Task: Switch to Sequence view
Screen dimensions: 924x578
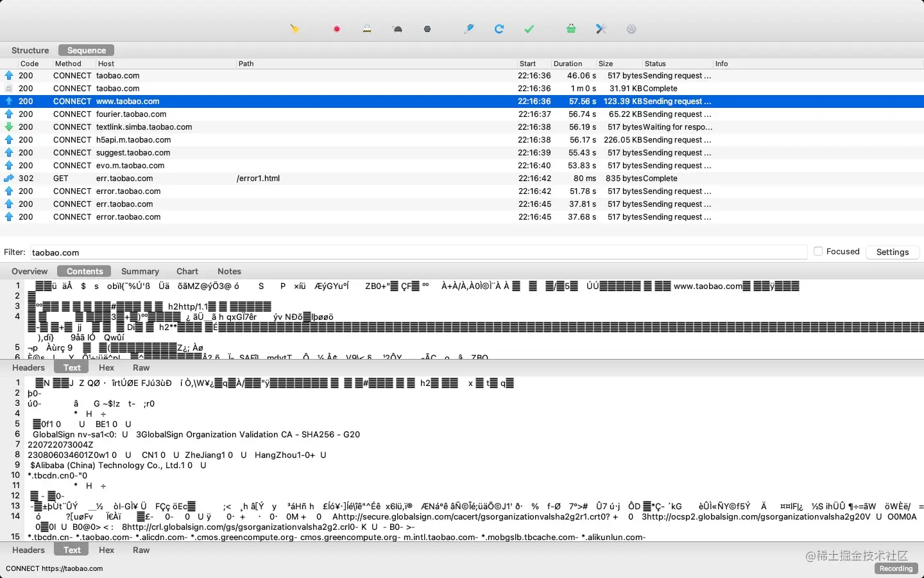Action: 87,50
